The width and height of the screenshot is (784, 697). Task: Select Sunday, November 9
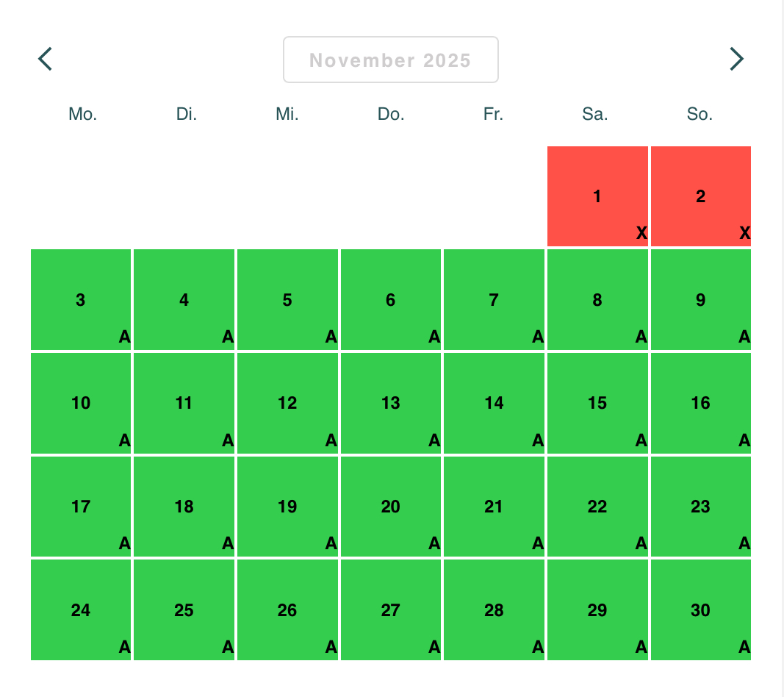pos(700,300)
